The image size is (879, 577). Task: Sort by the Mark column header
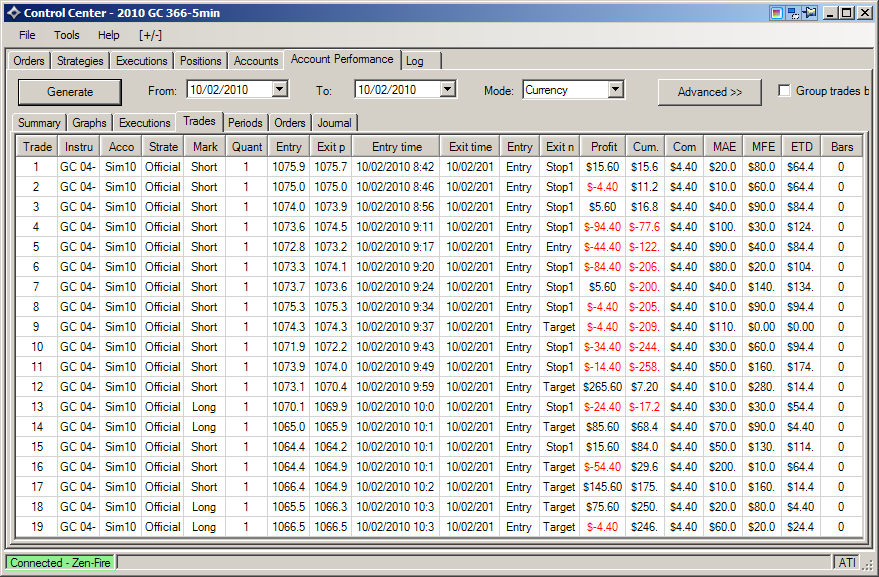click(x=205, y=146)
